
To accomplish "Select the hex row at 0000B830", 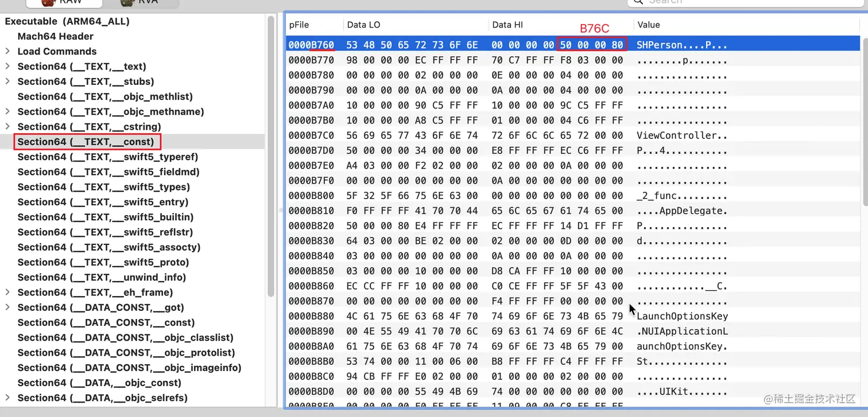I will 573,240.
